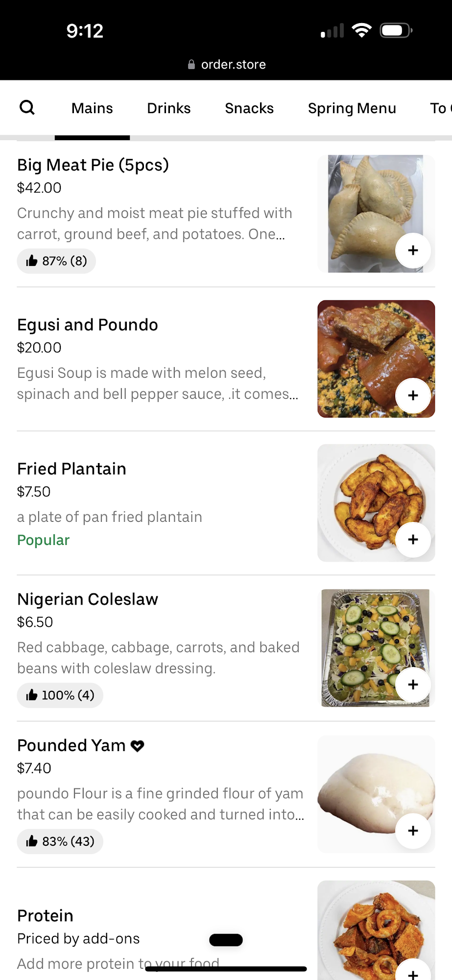The width and height of the screenshot is (452, 980).
Task: Tap the 100% (4) rating badge
Action: pos(60,695)
